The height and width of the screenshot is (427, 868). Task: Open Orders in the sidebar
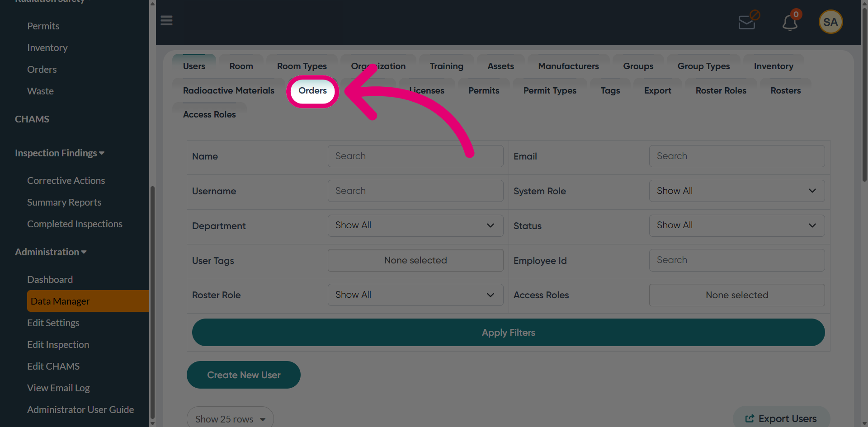tap(42, 70)
